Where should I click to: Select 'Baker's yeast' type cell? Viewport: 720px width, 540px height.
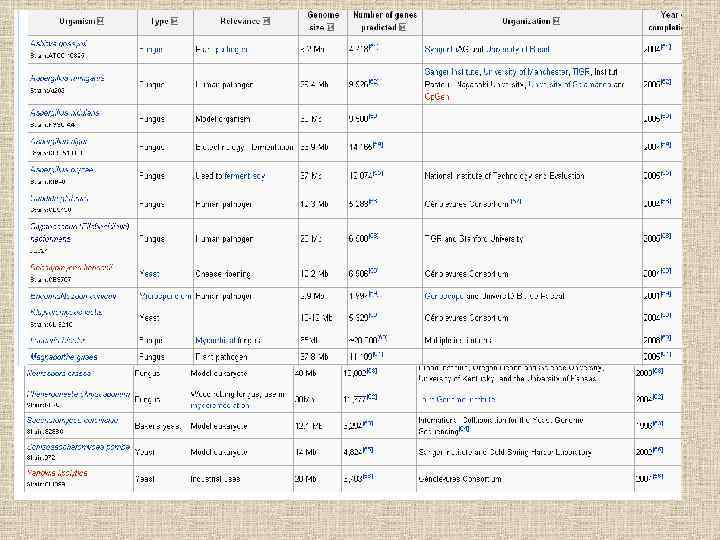(x=160, y=426)
